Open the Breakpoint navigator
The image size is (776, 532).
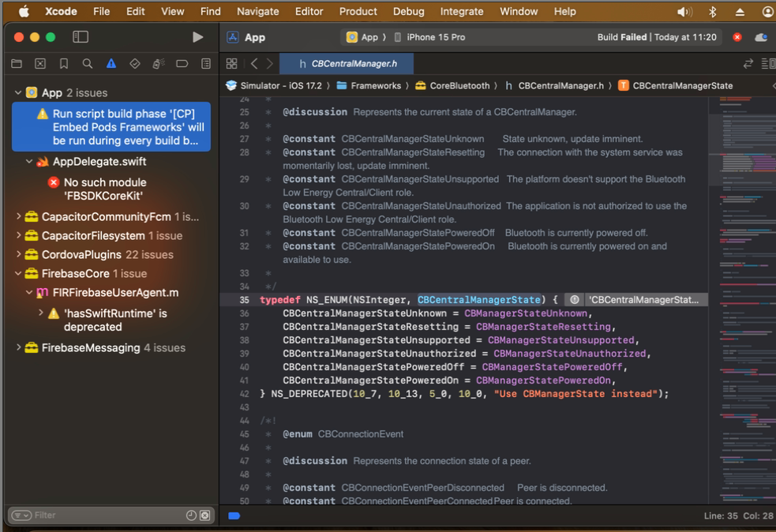click(x=182, y=64)
